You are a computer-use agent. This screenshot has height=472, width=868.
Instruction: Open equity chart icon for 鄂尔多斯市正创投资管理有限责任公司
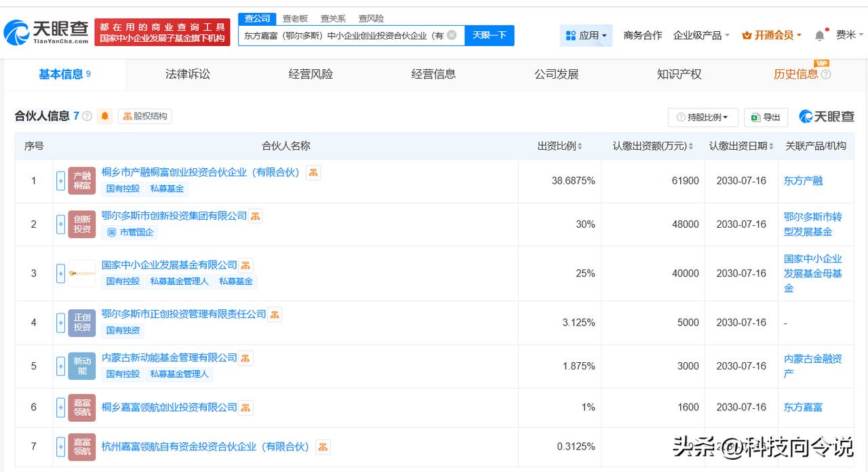[x=274, y=314]
